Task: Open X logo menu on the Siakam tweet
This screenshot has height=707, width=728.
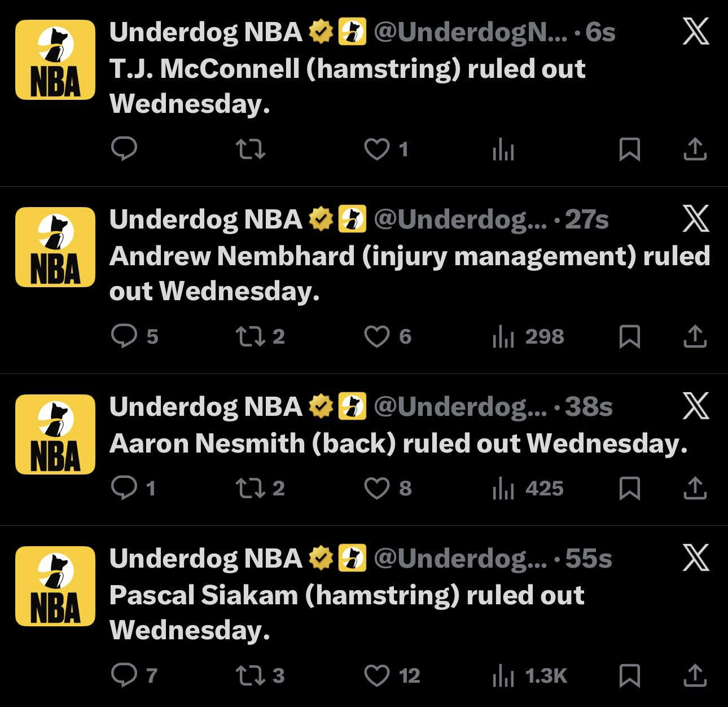Action: point(696,558)
